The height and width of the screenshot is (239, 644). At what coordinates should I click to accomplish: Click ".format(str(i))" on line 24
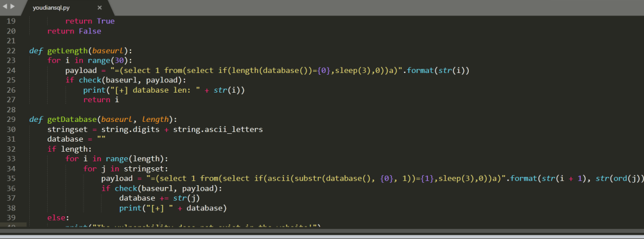coord(436,71)
